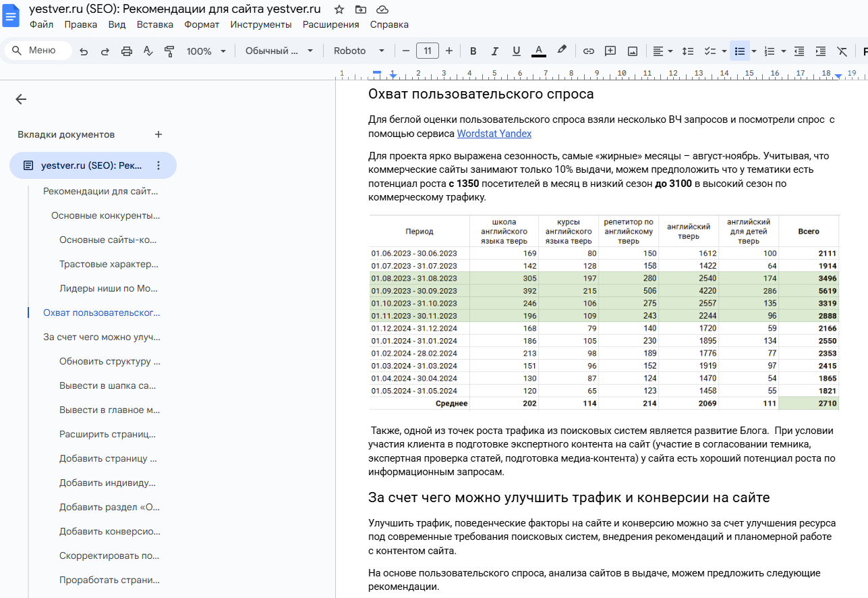
Task: Click the Insert image icon
Action: 633,51
